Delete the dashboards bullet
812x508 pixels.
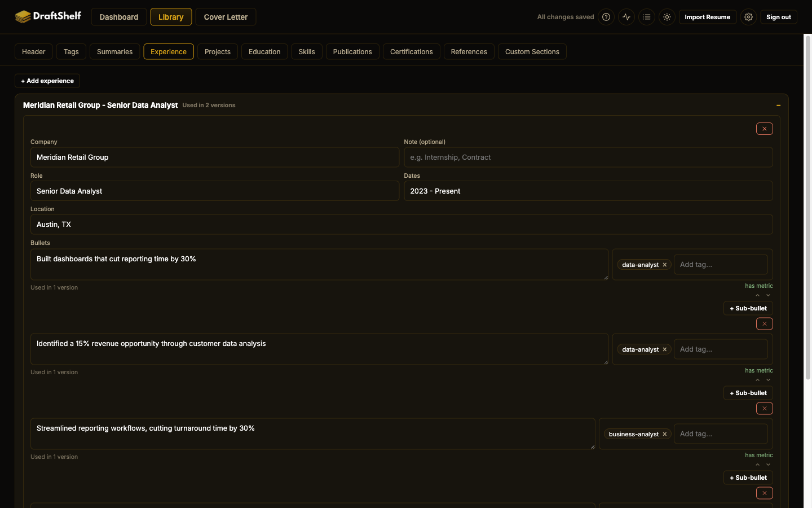pyautogui.click(x=764, y=323)
